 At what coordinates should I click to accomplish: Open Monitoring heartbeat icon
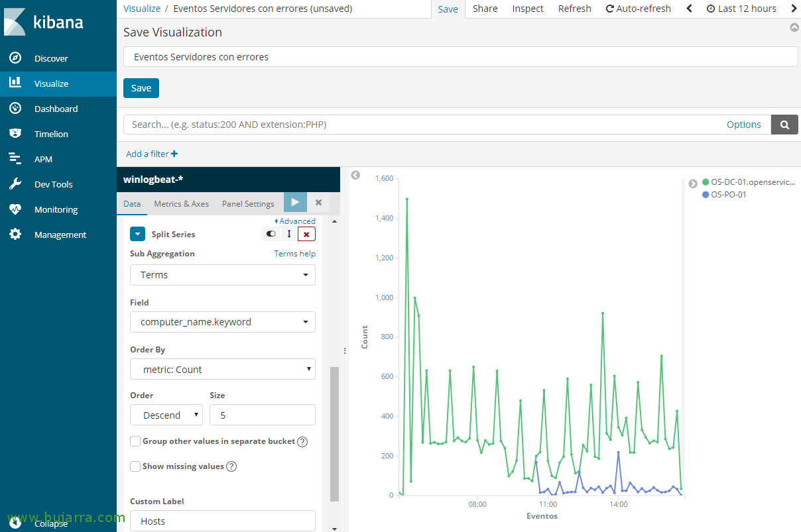[x=15, y=209]
